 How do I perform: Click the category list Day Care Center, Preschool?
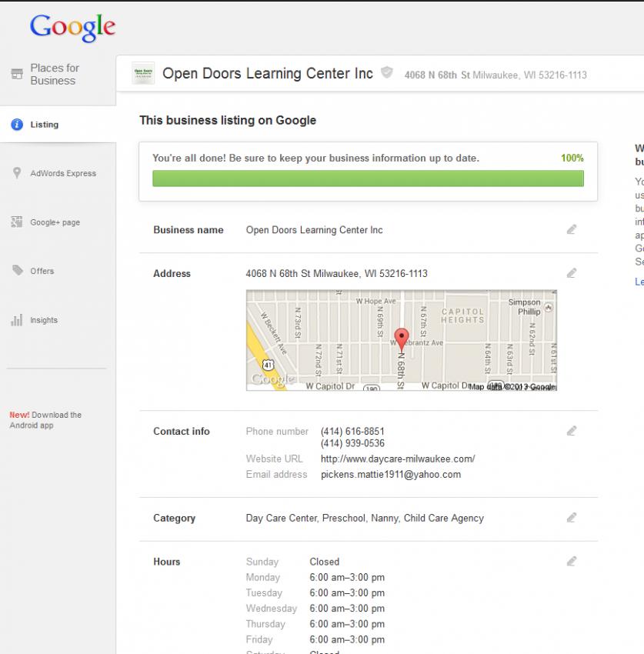click(x=365, y=518)
